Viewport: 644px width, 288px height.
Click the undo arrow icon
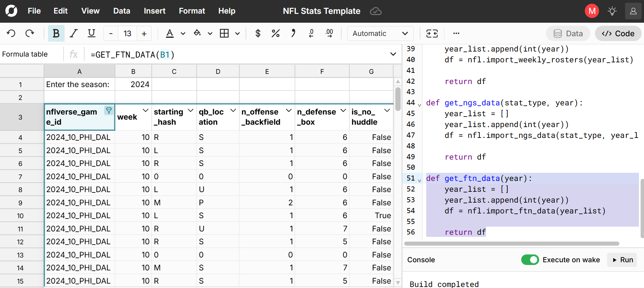pyautogui.click(x=11, y=33)
